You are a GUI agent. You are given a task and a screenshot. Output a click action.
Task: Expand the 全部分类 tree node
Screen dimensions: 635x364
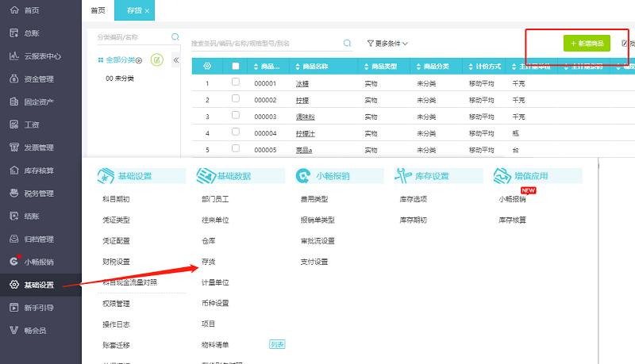point(139,60)
